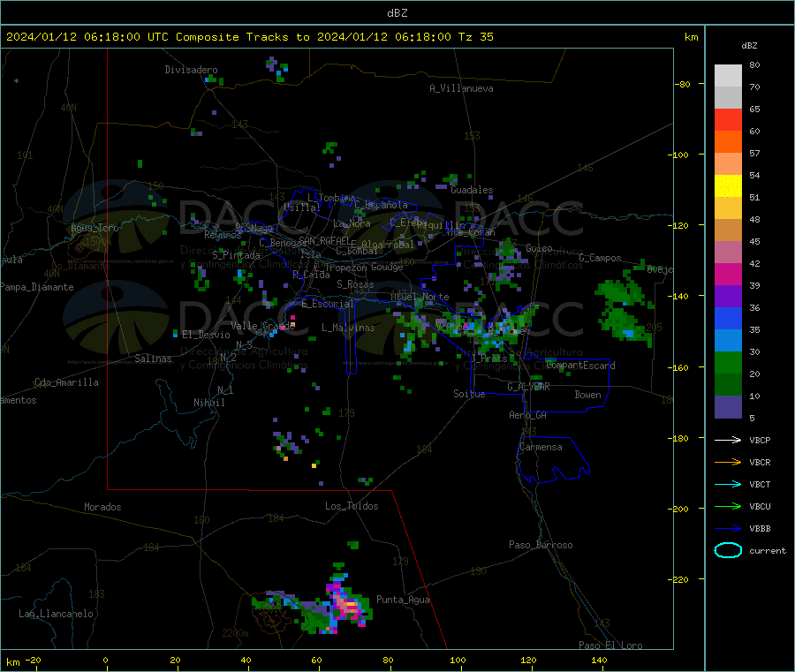
Task: Select the magenta 39-42 dBZ swatch
Action: (x=728, y=274)
